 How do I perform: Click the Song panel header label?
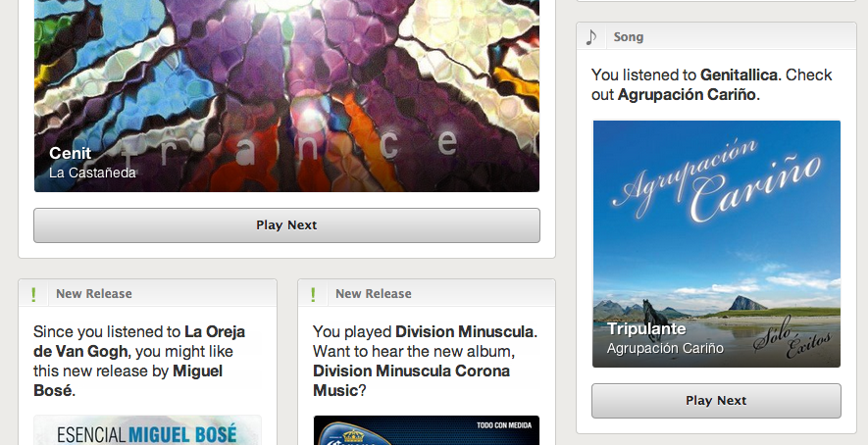point(629,37)
